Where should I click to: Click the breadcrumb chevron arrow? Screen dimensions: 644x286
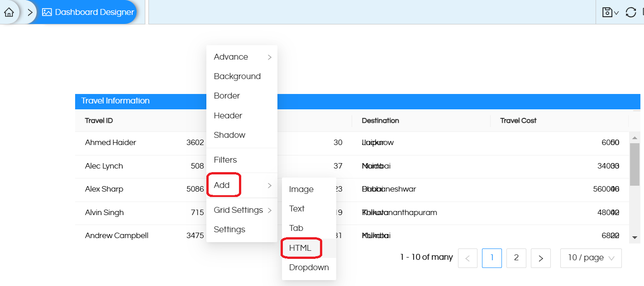30,12
